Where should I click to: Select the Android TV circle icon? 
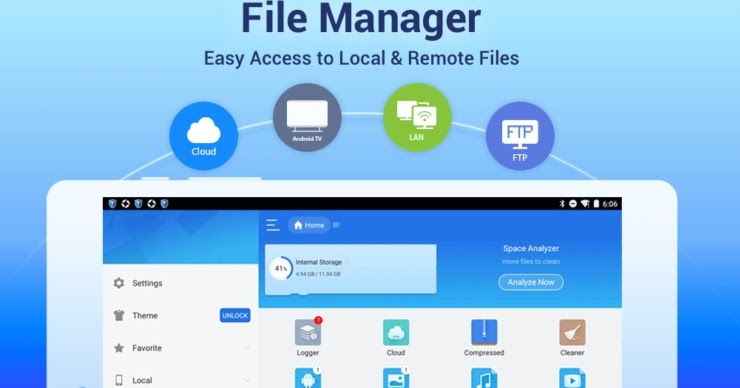pos(307,117)
